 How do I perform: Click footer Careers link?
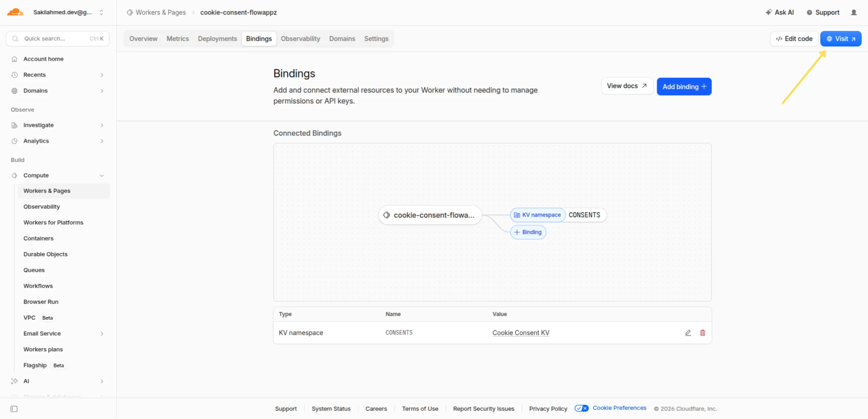pos(376,409)
